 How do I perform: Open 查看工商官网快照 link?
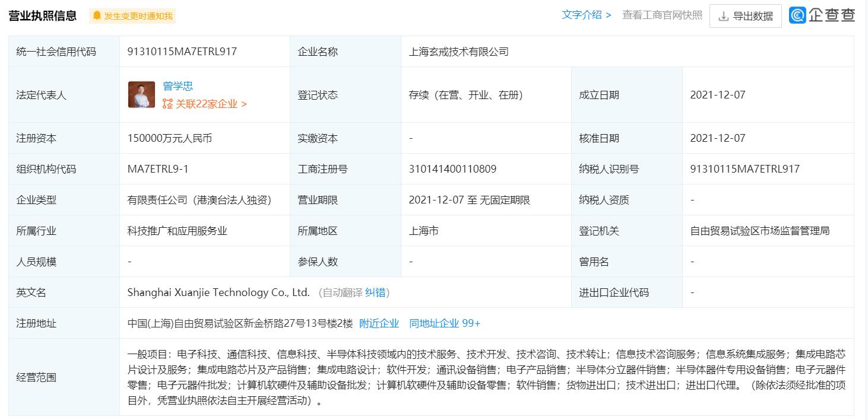pos(662,15)
